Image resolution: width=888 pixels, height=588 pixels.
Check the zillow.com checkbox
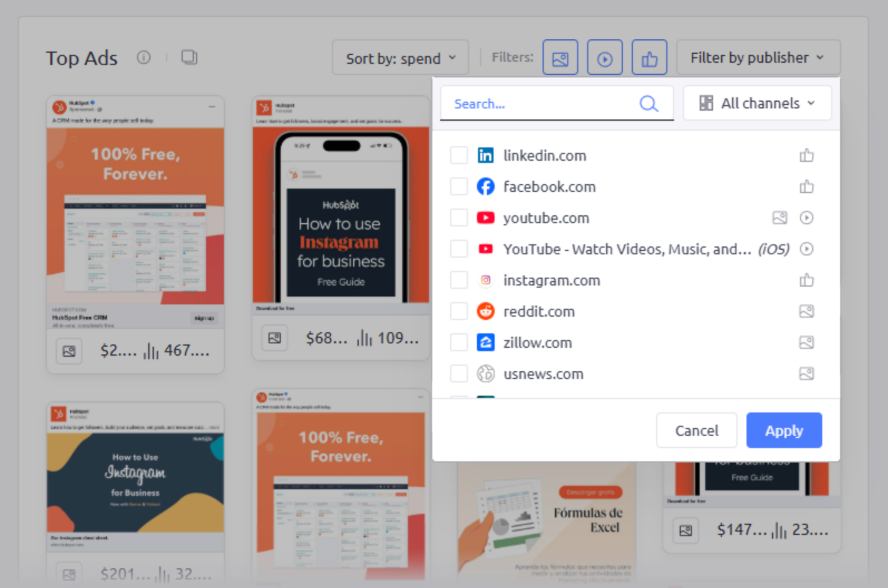coord(459,342)
